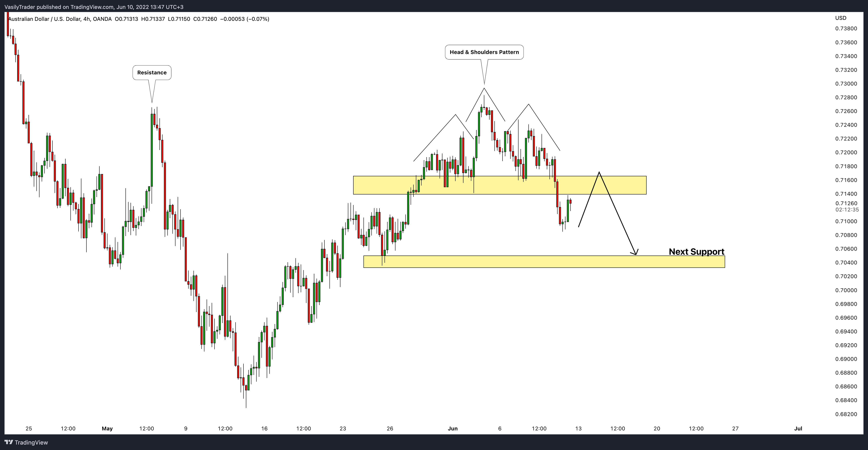868x450 pixels.
Task: Click the TradingView logo icon
Action: tap(8, 442)
